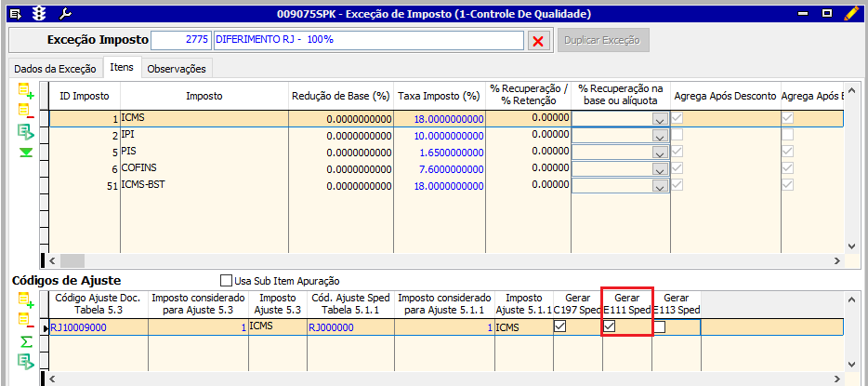Switch to Dados da Exceção tab

(x=55, y=69)
